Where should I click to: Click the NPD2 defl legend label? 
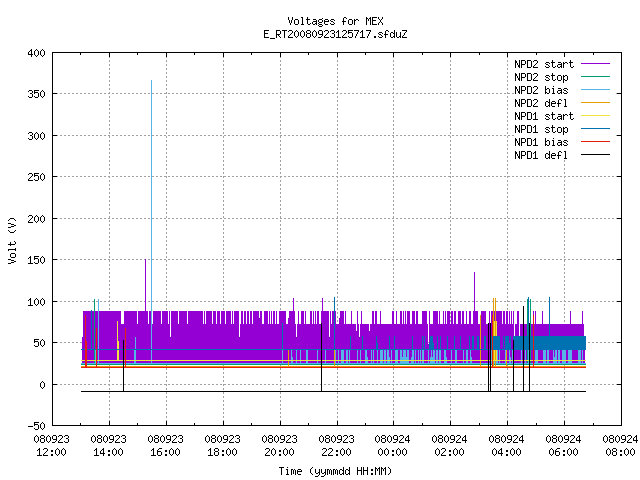541,103
